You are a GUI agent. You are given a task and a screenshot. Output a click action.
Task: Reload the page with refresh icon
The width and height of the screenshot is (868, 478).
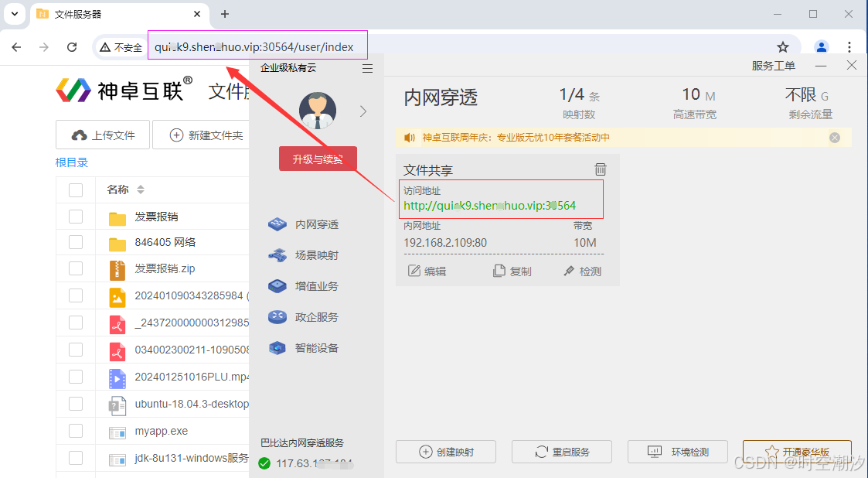[72, 47]
